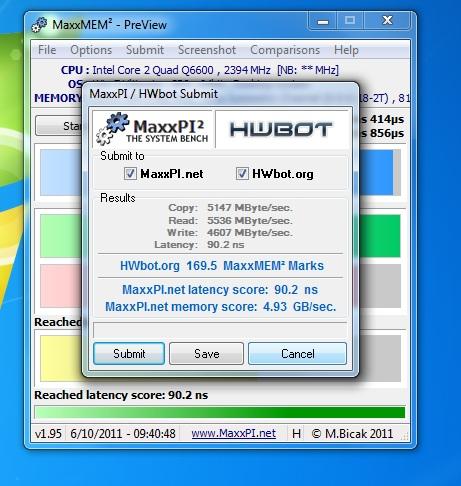This screenshot has width=461, height=486.
Task: Click the partially hidden Start button
Action: 59,126
